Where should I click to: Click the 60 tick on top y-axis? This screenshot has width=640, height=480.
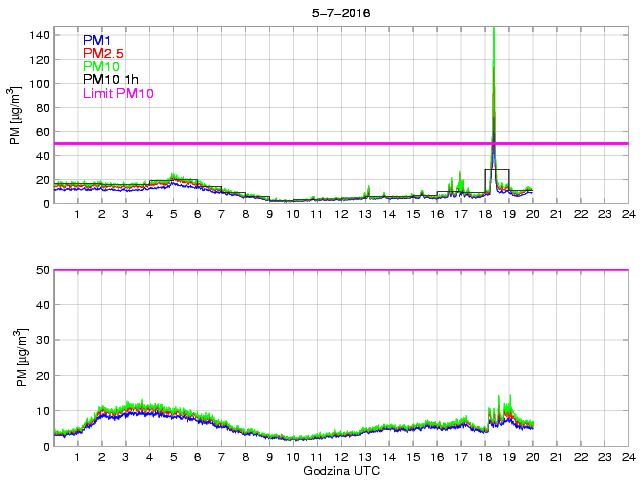(42, 132)
